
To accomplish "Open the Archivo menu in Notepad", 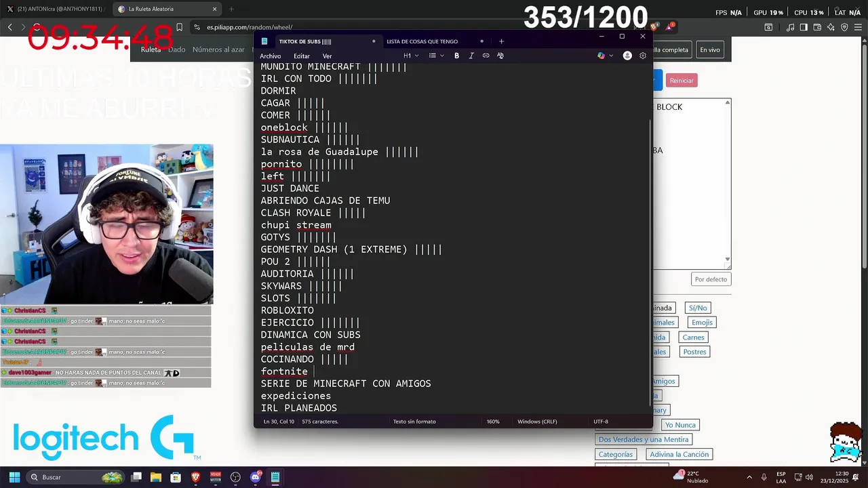I will [x=270, y=56].
